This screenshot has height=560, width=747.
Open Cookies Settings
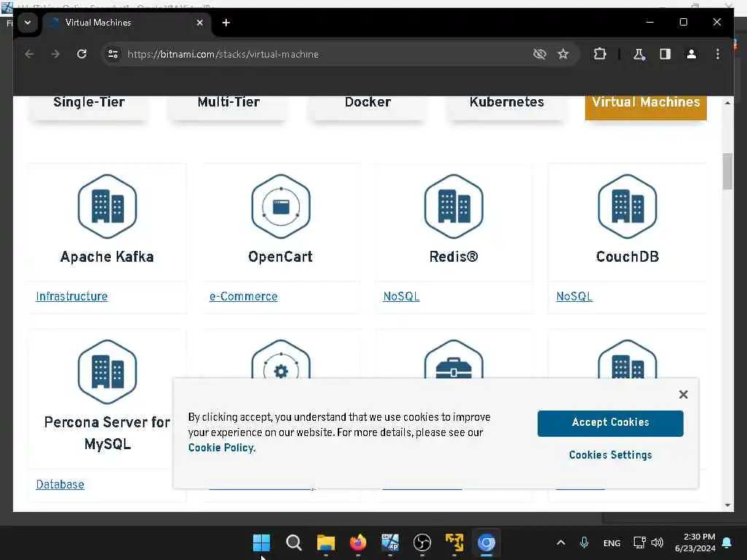[611, 455]
